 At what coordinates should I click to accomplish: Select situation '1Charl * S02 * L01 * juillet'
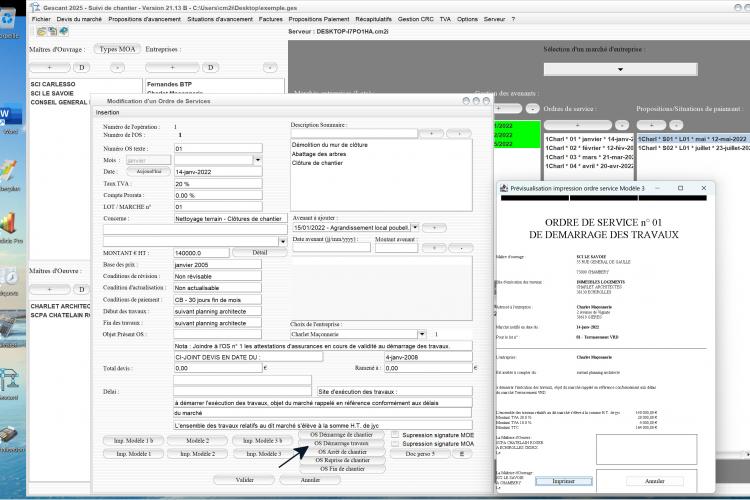(694, 148)
